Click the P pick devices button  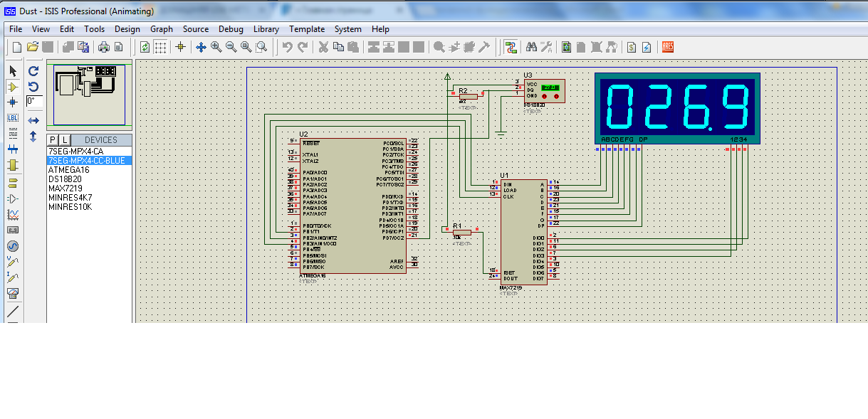(x=53, y=140)
